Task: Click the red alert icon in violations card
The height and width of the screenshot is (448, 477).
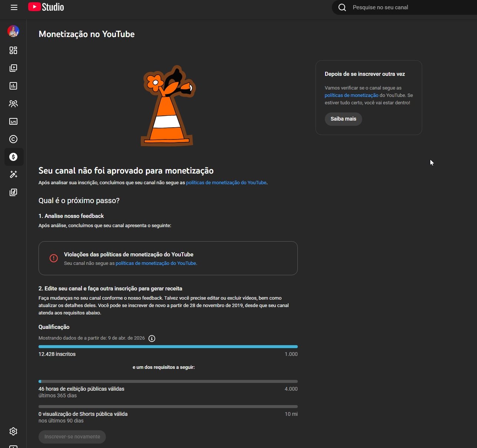Action: tap(54, 258)
